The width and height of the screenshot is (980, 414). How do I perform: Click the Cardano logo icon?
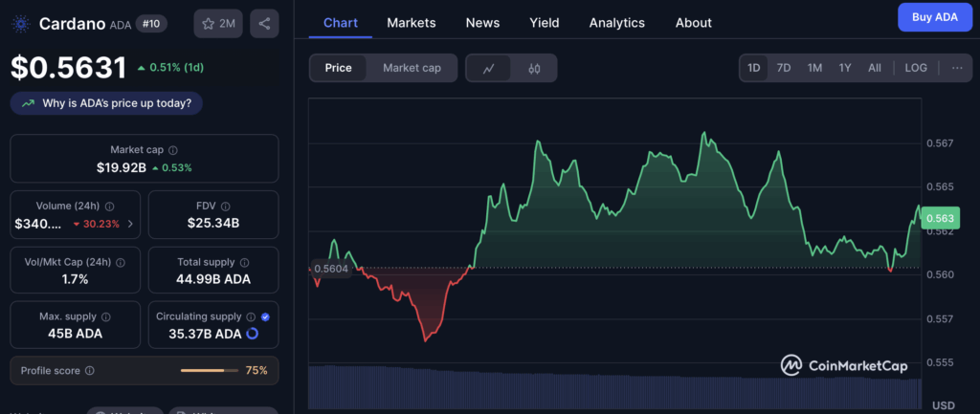coord(21,24)
